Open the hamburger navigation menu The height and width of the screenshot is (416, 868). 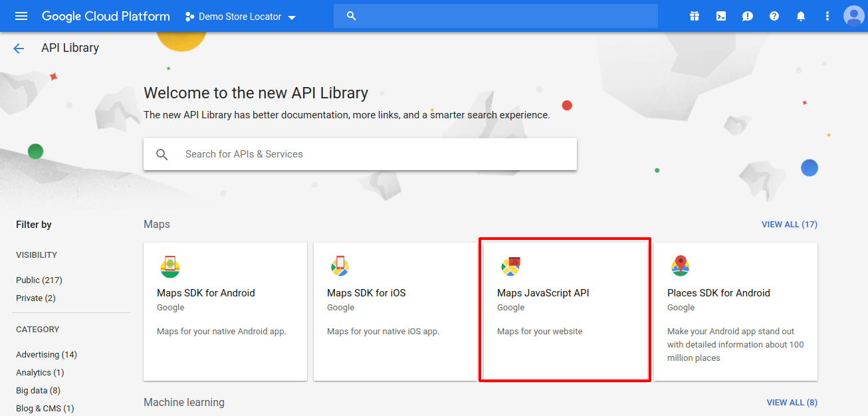(21, 16)
